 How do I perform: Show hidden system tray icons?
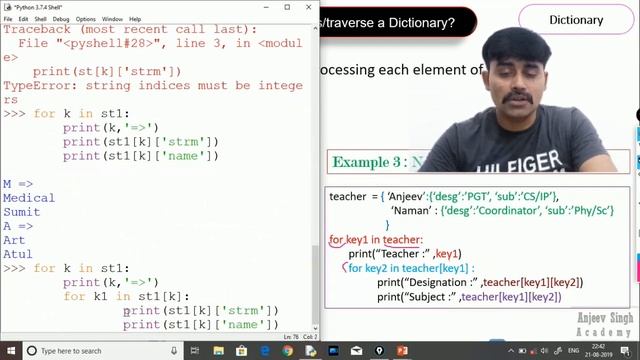[511, 351]
